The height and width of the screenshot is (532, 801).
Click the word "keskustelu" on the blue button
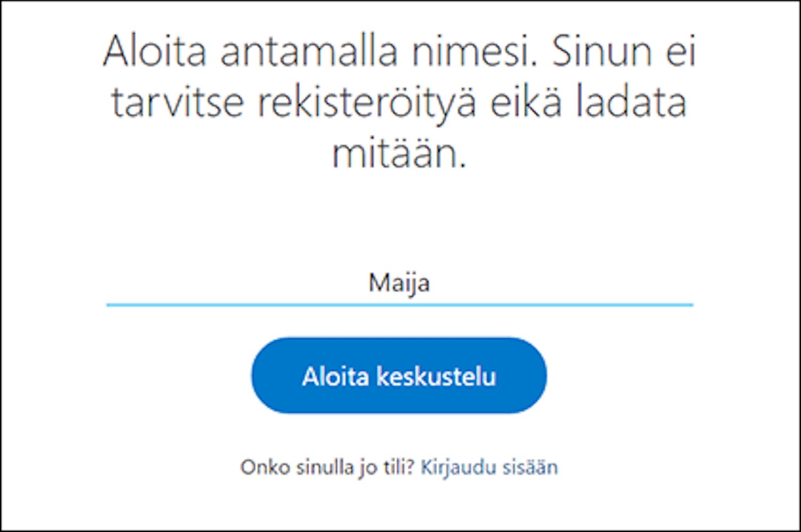pos(436,377)
